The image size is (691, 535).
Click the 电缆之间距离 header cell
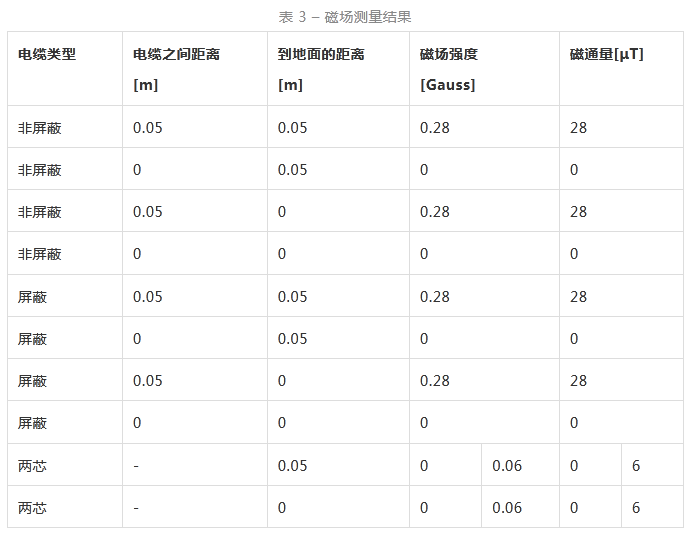[x=176, y=54]
